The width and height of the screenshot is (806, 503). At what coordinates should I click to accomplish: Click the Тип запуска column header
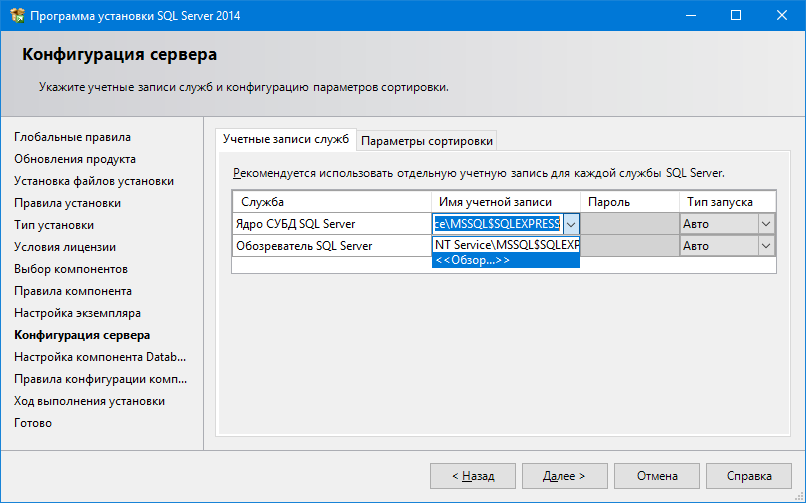[719, 202]
